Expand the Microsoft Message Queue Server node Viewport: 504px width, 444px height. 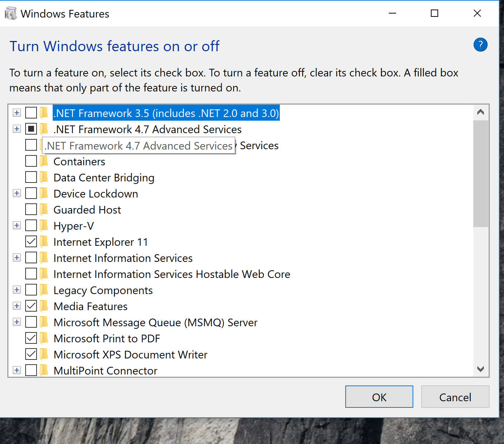click(17, 322)
